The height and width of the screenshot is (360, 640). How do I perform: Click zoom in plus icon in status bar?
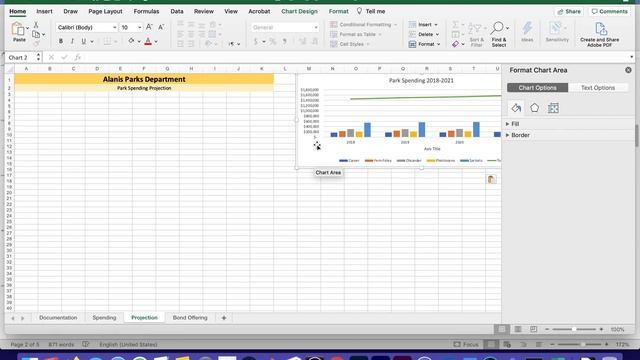[601, 329]
